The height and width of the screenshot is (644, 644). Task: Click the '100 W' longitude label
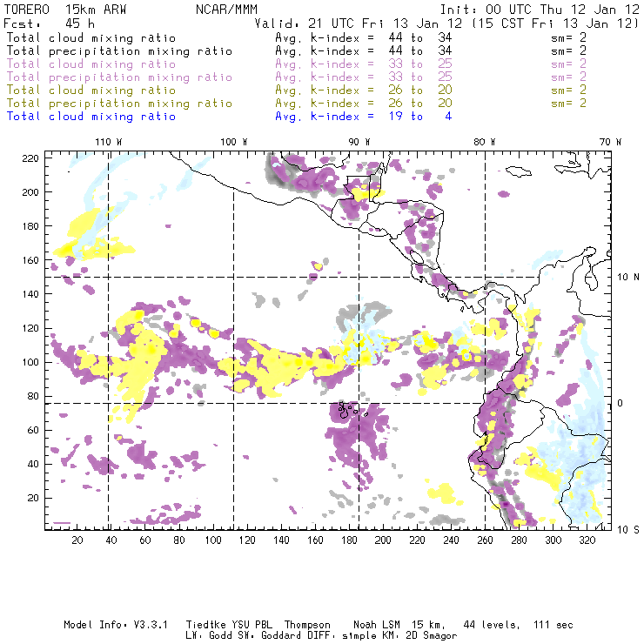234,142
